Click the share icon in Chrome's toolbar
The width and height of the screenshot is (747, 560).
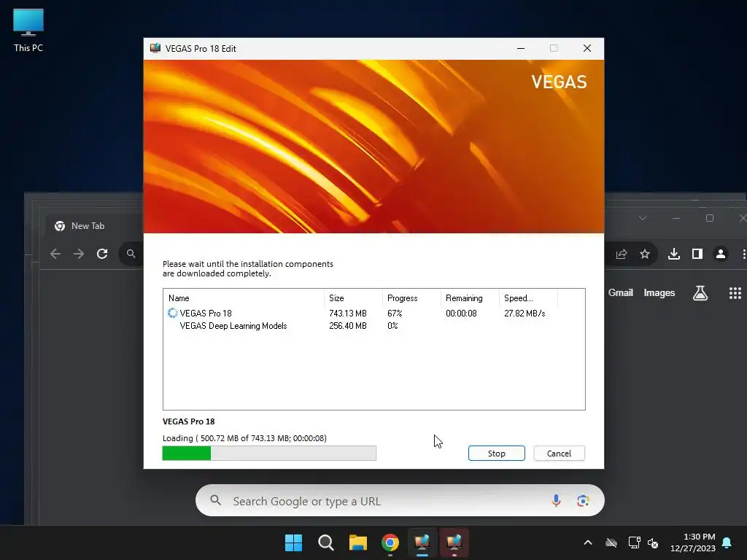622,254
